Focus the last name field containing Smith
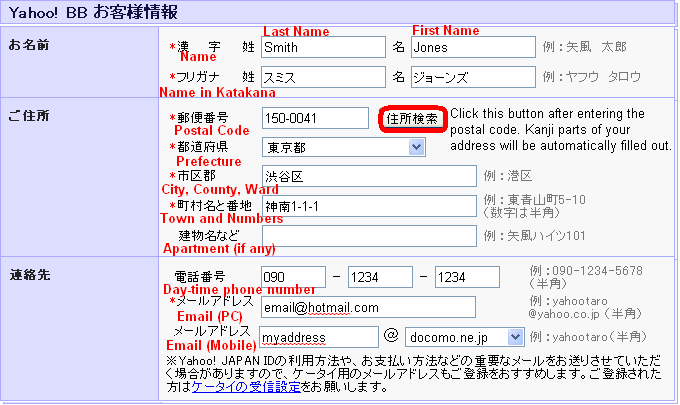Screen dimensions: 680x405 click(x=323, y=47)
